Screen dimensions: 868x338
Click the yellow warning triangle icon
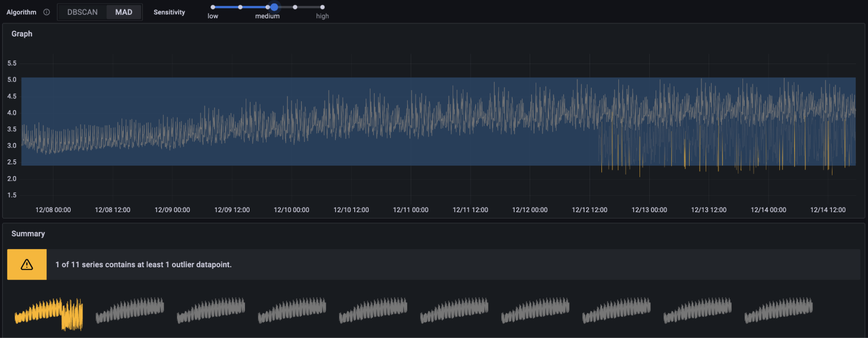pyautogui.click(x=27, y=264)
